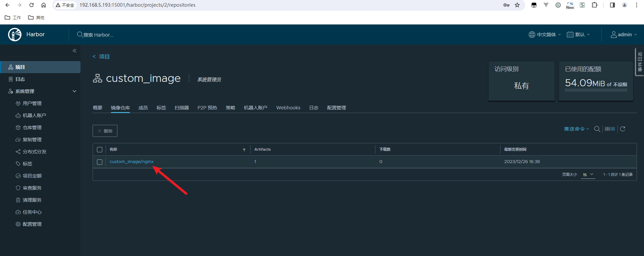Open the 其他 bookmarks folder

(36, 17)
